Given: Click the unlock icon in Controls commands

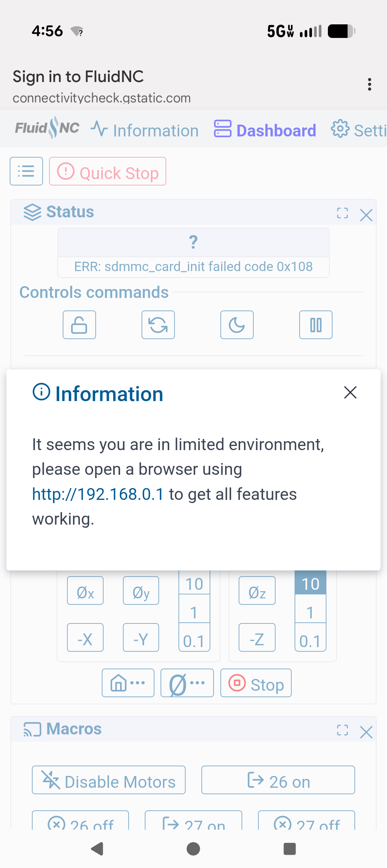Looking at the screenshot, I should 79,325.
